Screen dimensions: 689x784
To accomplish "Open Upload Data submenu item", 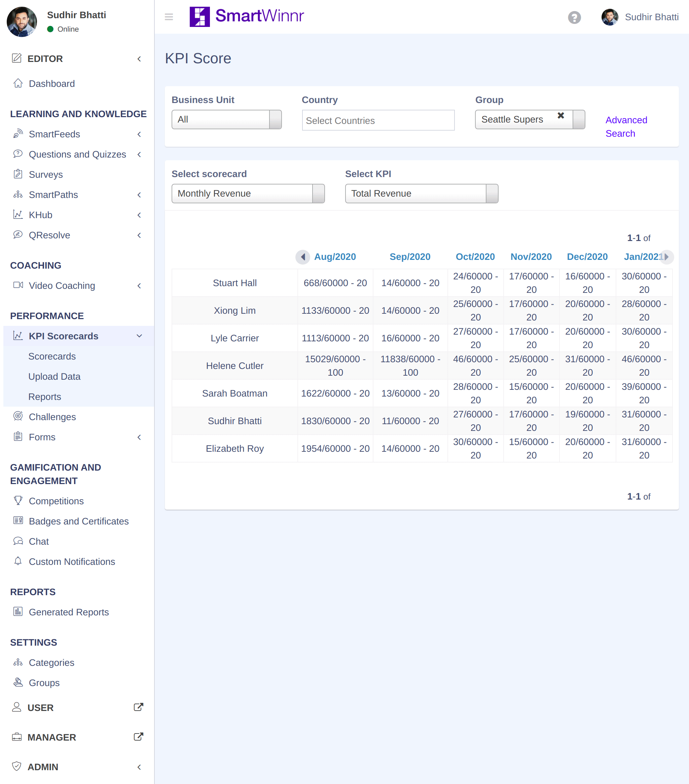I will coord(55,377).
